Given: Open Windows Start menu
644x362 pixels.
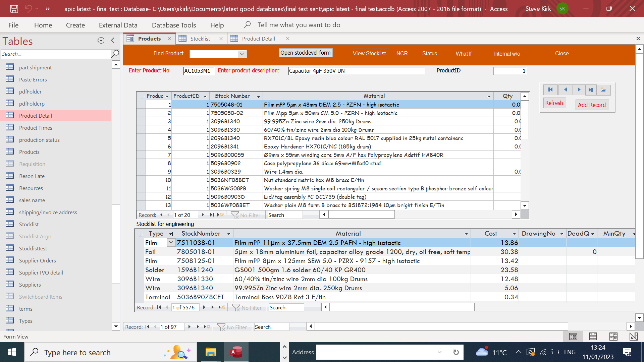Looking at the screenshot, I should pos(12,352).
